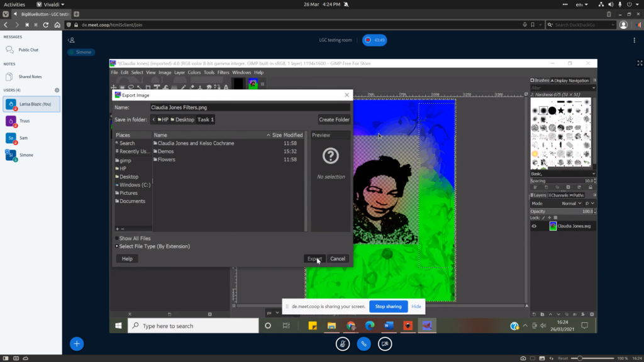This screenshot has width=644, height=362.
Task: Open the BigBlueButton three-dot options menu
Action: point(634,40)
